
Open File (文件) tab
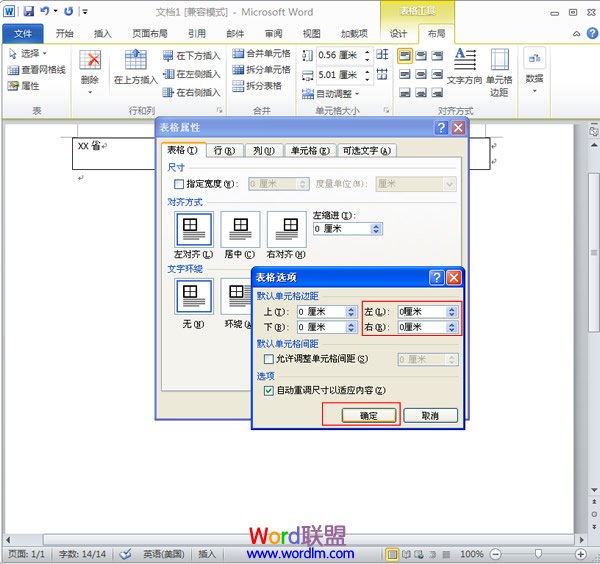click(23, 34)
